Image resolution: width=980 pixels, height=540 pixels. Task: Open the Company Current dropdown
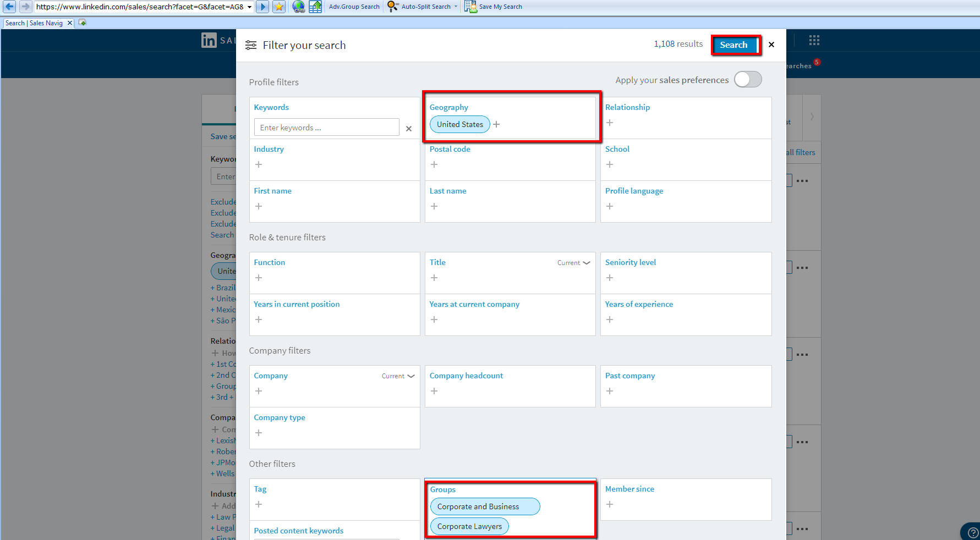pos(398,376)
